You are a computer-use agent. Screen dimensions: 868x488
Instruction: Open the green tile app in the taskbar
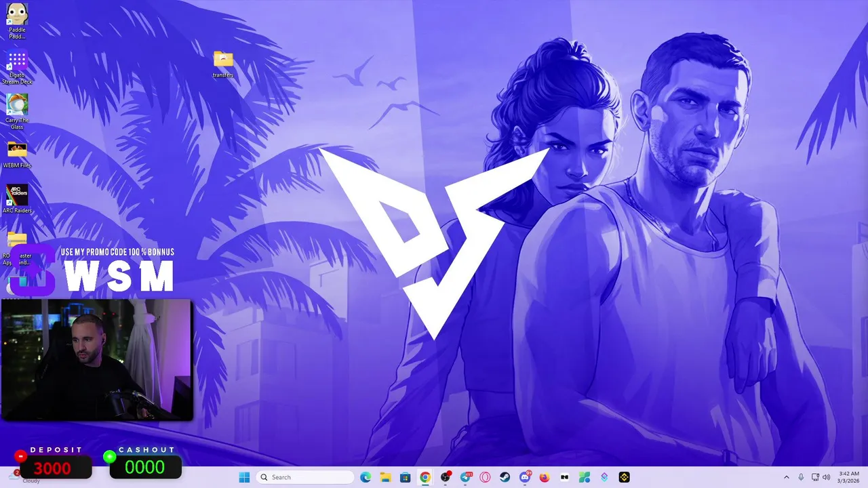click(585, 477)
